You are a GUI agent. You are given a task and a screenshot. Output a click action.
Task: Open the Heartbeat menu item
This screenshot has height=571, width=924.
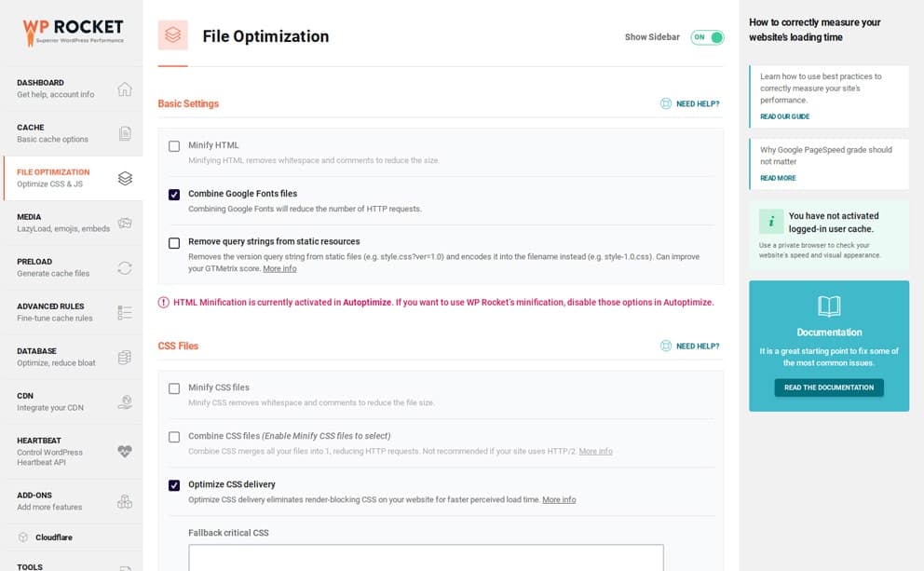click(x=73, y=452)
